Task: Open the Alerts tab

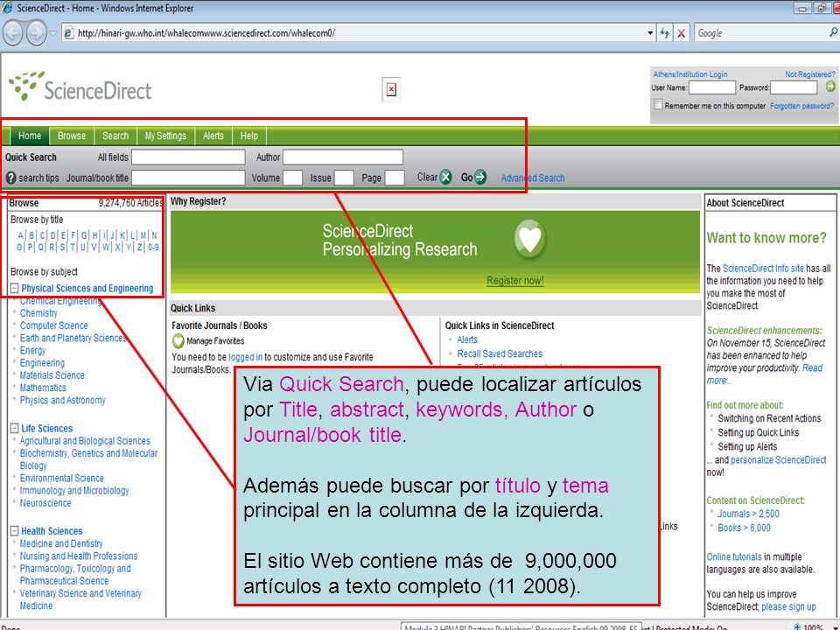Action: 213,136
